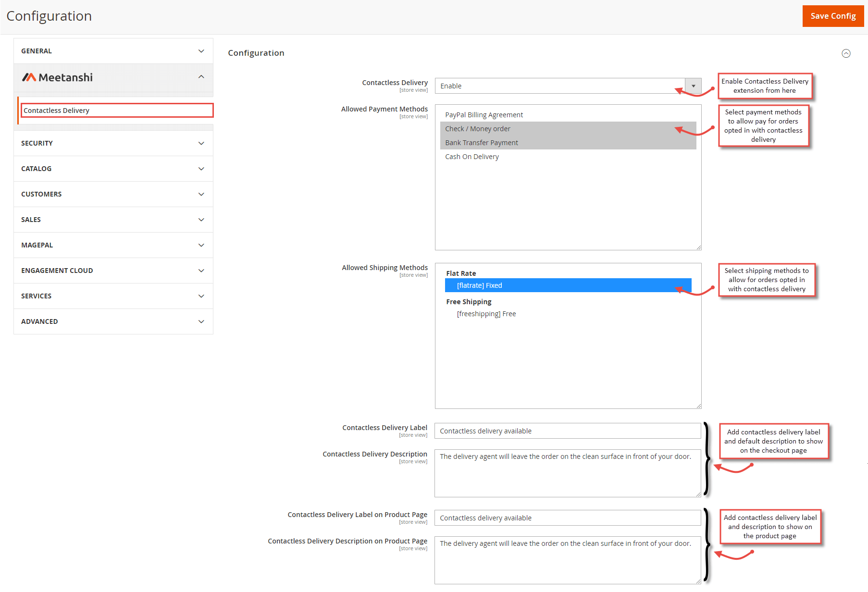Click the Meetanshi logo icon in sidebar

(x=30, y=77)
